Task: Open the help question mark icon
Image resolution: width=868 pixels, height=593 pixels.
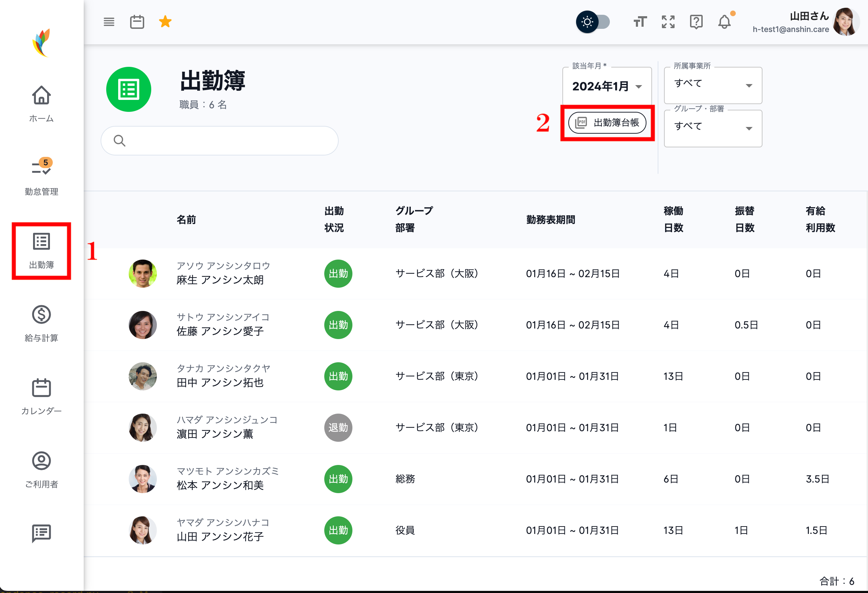Action: [696, 21]
